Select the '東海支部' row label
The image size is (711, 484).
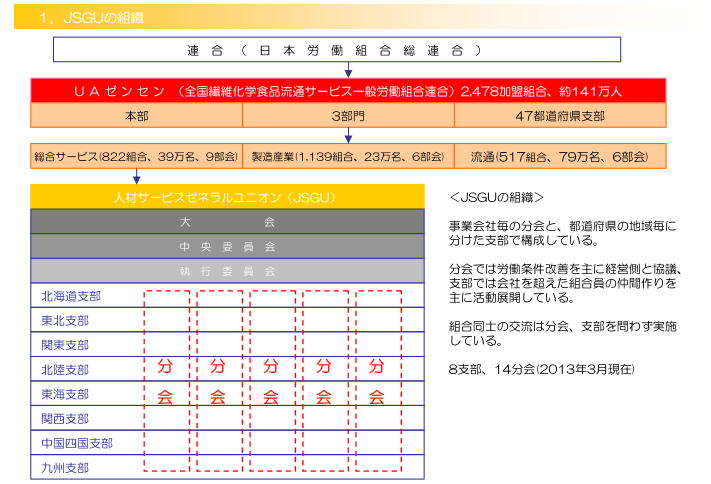pos(65,394)
